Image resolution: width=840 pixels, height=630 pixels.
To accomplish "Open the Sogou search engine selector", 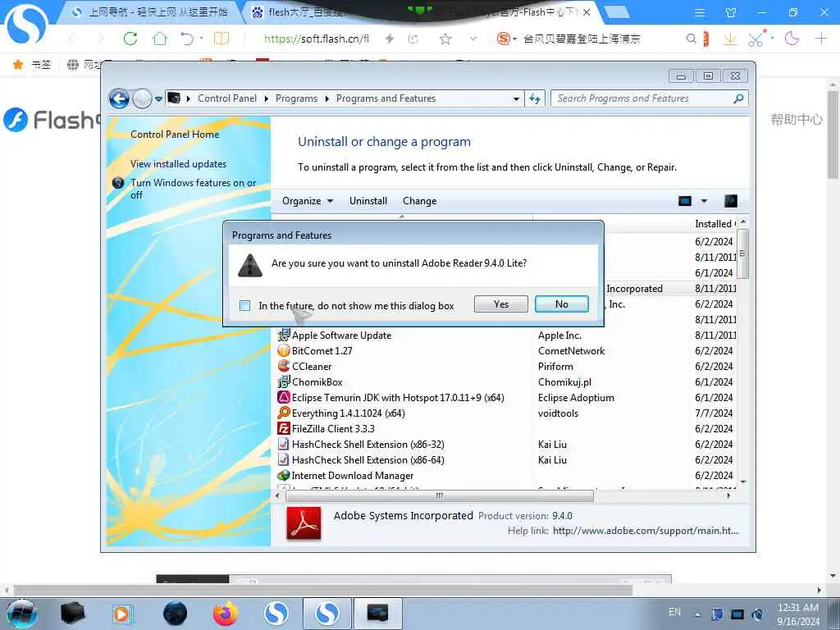I will tap(506, 39).
